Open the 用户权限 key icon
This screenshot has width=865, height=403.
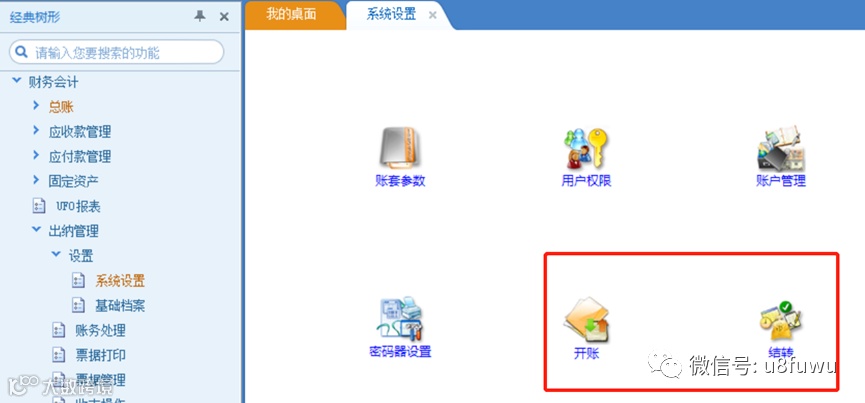(x=586, y=148)
